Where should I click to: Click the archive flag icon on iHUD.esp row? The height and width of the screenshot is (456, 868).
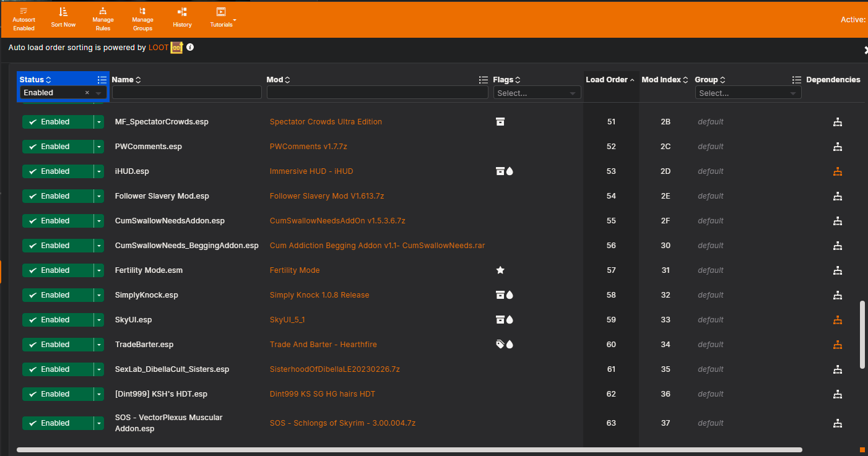[x=500, y=171]
